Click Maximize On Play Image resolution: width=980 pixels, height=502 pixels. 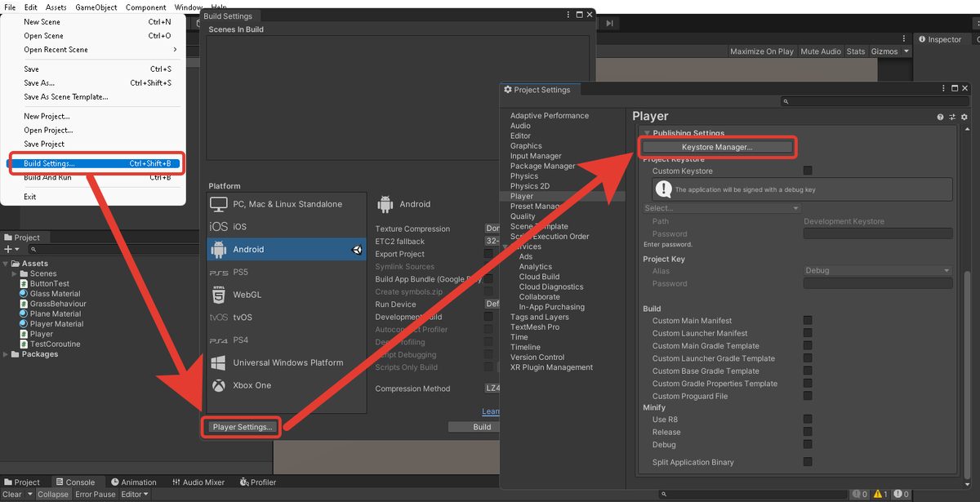[x=762, y=51]
